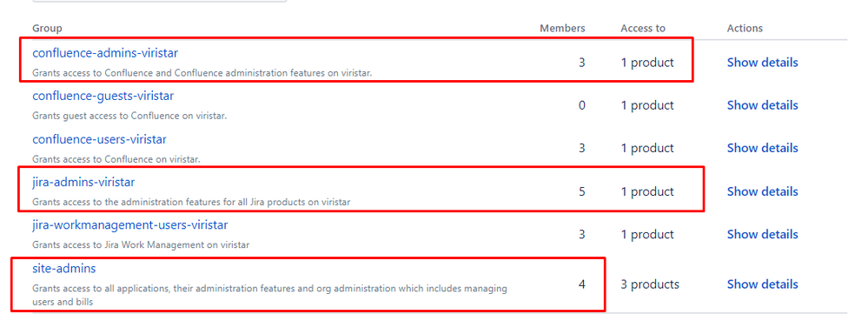
Task: Open the confluence-guests-viristar group
Action: [103, 96]
